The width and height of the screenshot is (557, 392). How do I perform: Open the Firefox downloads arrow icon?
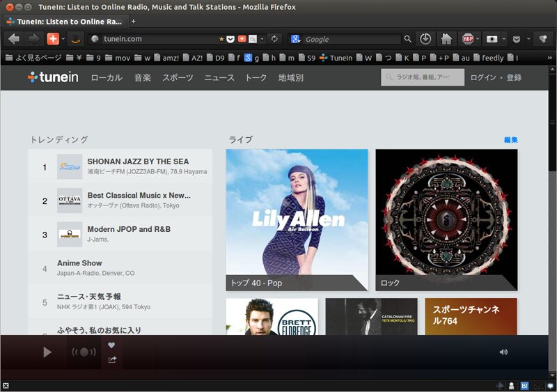point(425,39)
